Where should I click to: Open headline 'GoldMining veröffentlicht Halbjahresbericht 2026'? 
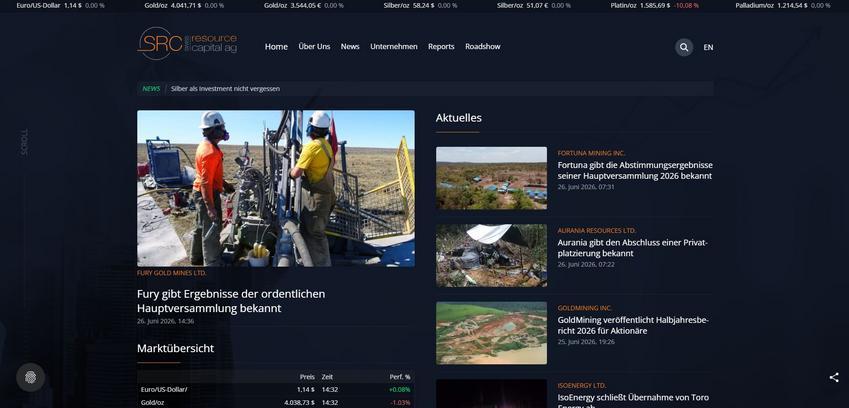(x=633, y=325)
